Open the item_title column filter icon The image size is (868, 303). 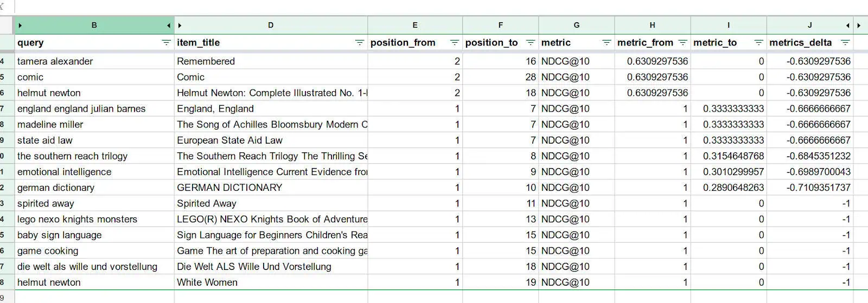point(359,43)
